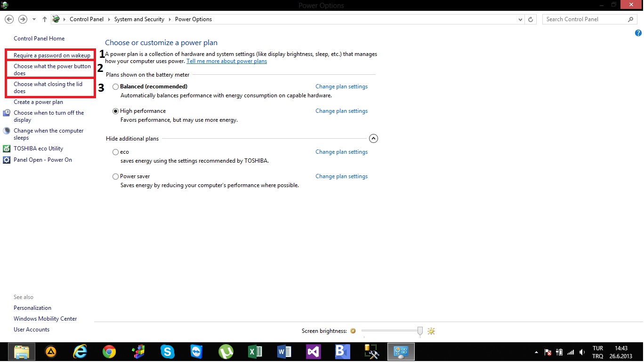Click Control Panel in the breadcrumb path
Screen dimensions: 644x362
(x=87, y=19)
